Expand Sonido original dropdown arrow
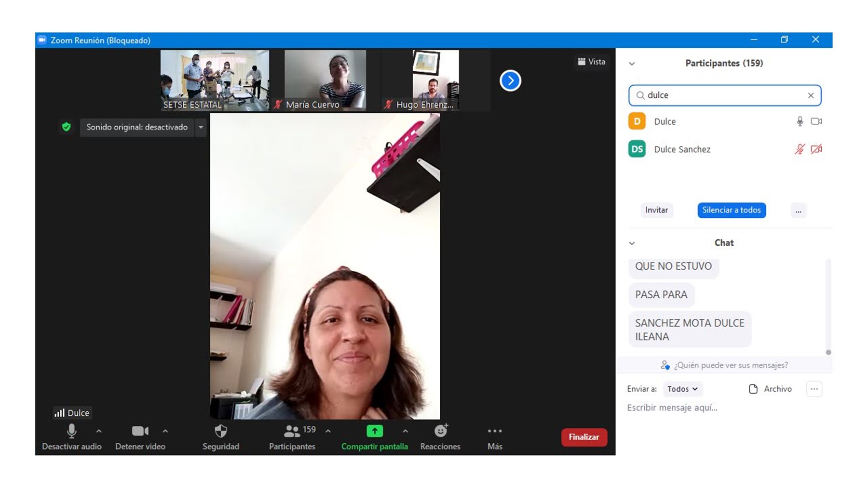The height and width of the screenshot is (488, 868). (201, 127)
